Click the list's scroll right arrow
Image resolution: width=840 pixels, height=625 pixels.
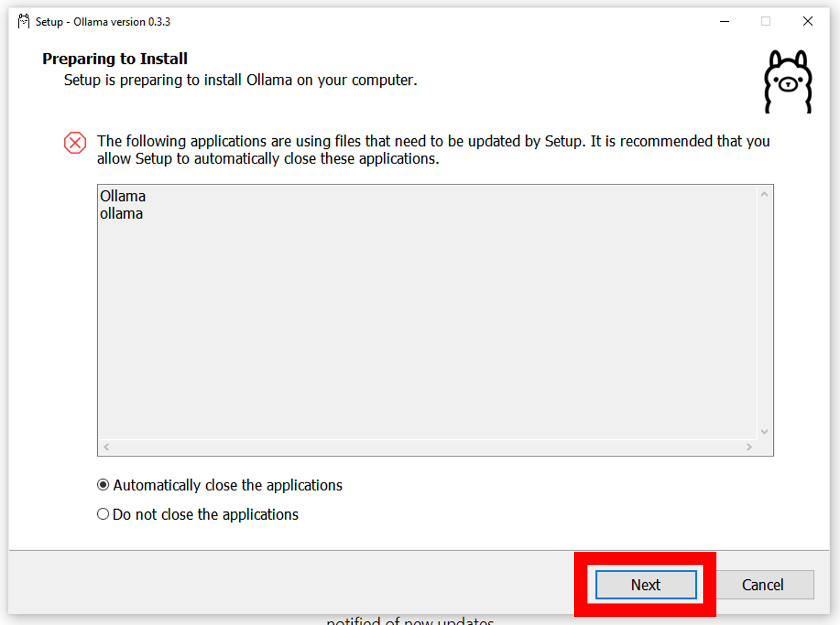coord(749,447)
